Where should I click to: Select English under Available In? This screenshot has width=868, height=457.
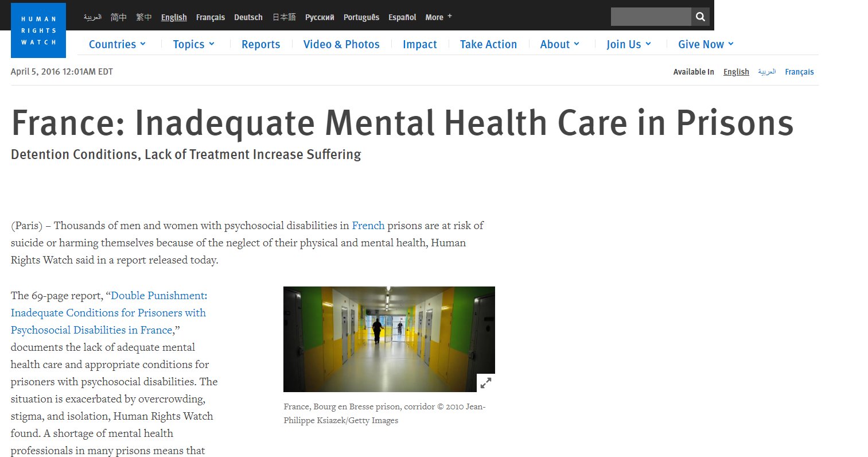pos(736,72)
